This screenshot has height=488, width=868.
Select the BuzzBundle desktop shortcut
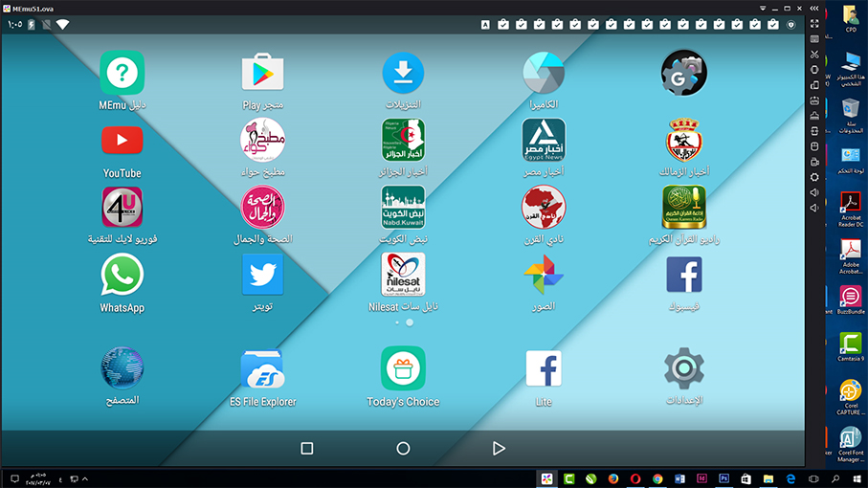[x=851, y=300]
